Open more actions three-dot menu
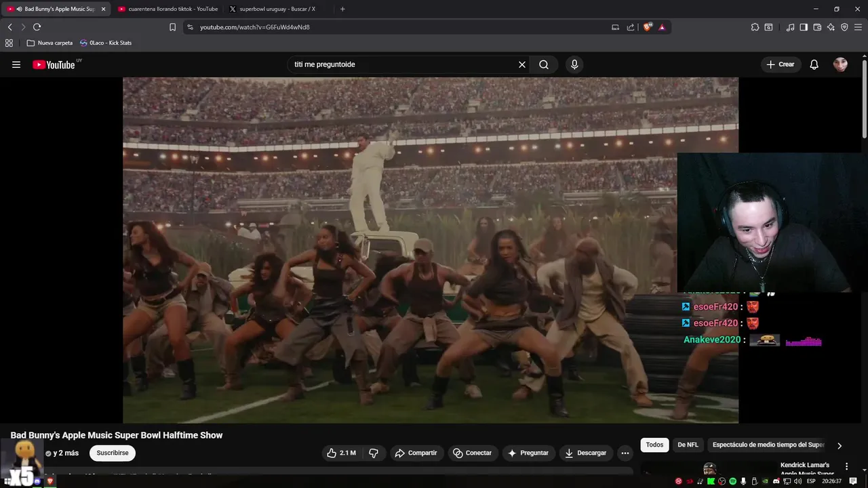868x488 pixels. 625,453
